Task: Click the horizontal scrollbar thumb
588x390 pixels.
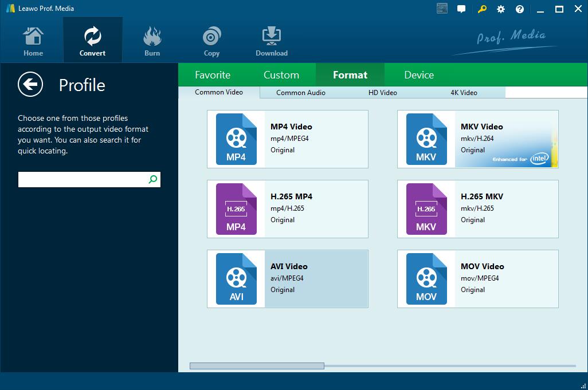Action: pyautogui.click(x=257, y=365)
